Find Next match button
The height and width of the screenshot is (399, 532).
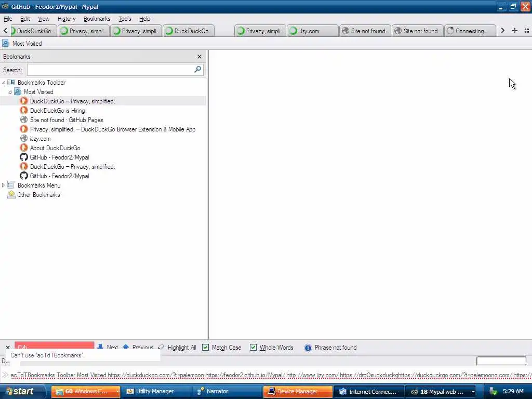[108, 347]
